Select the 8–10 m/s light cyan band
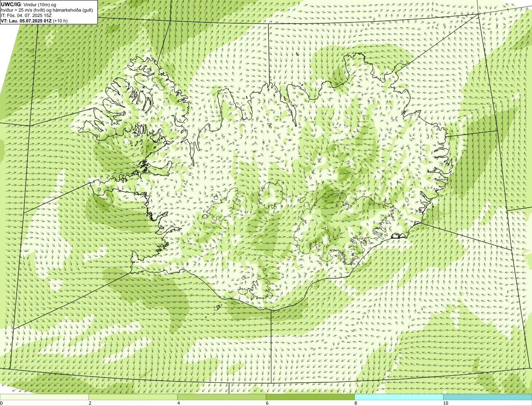This screenshot has width=532, height=406. coord(399,397)
